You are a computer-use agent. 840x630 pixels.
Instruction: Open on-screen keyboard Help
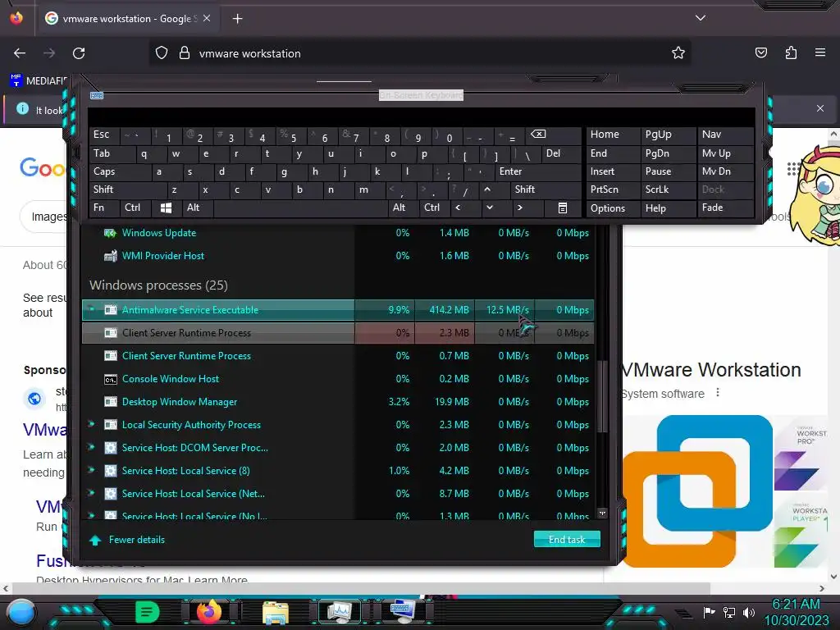668,208
